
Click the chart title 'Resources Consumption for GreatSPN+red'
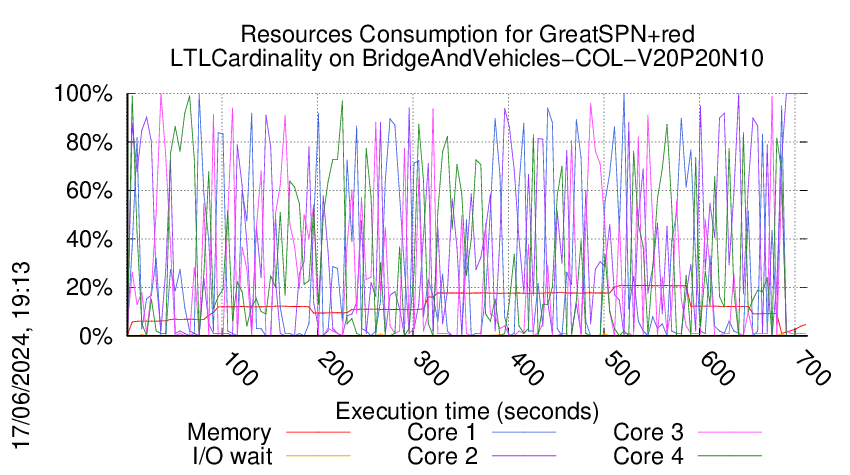pyautogui.click(x=467, y=34)
